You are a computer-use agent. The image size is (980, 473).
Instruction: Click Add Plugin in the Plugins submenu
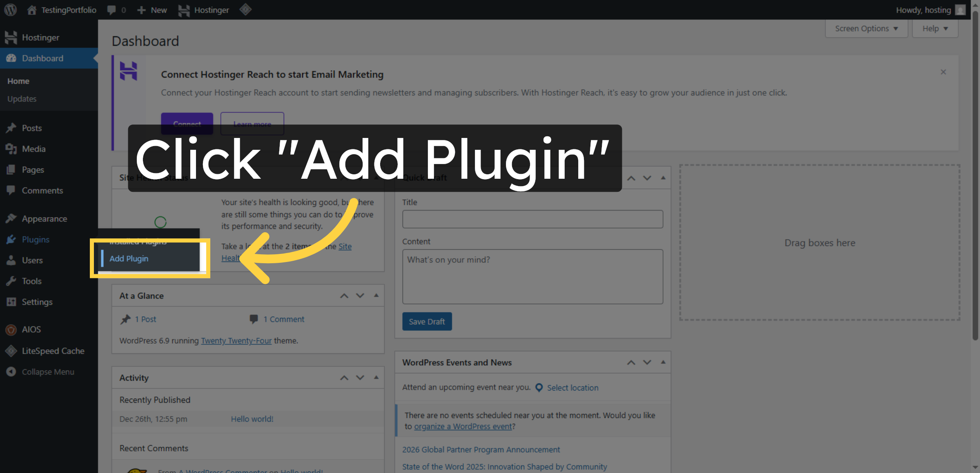click(129, 258)
